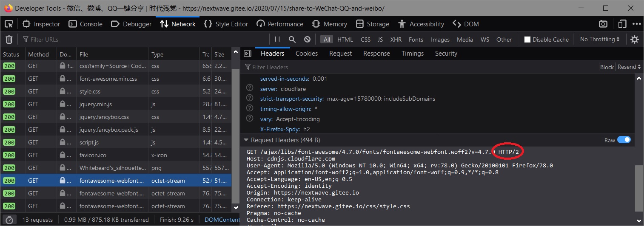Click lock icon of Whitebeard's_silhouette row
Screen dimensions: 644x226
63,168
